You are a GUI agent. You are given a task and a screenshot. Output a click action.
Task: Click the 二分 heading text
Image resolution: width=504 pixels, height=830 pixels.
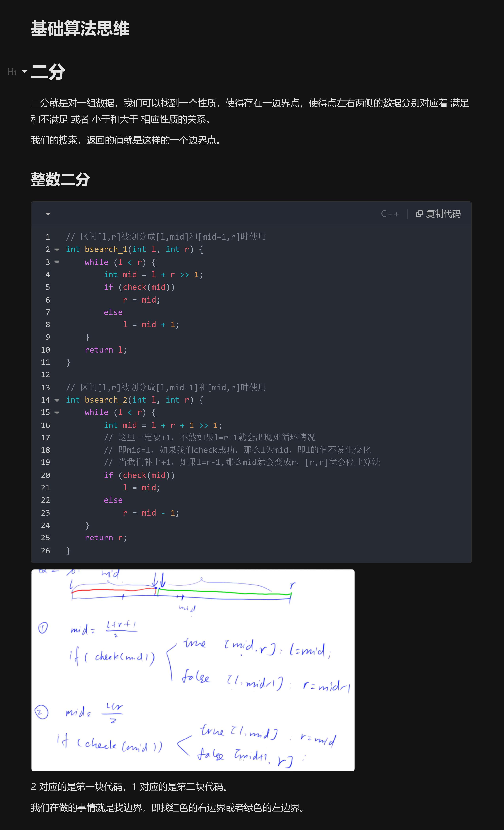click(48, 72)
